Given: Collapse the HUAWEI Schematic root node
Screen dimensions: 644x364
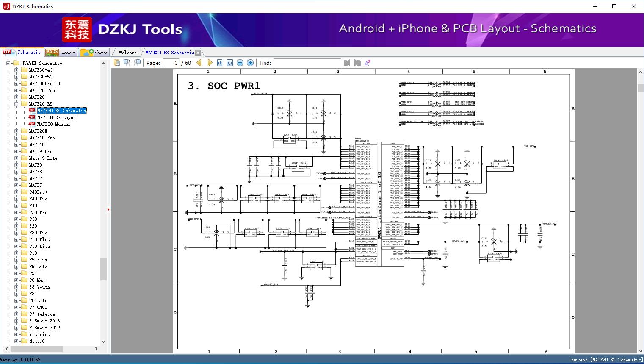Looking at the screenshot, I should pos(8,63).
